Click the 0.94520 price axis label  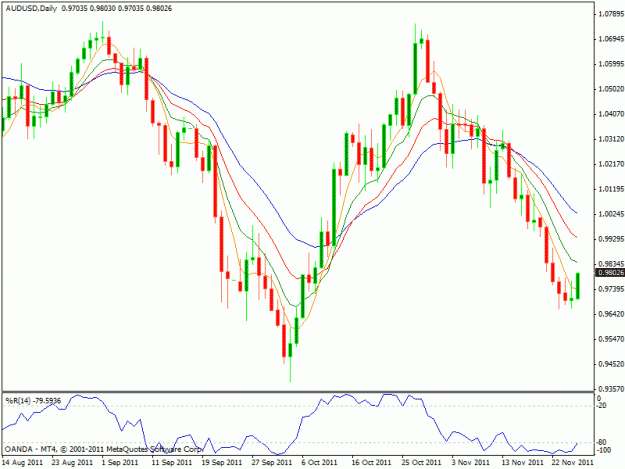tap(611, 364)
